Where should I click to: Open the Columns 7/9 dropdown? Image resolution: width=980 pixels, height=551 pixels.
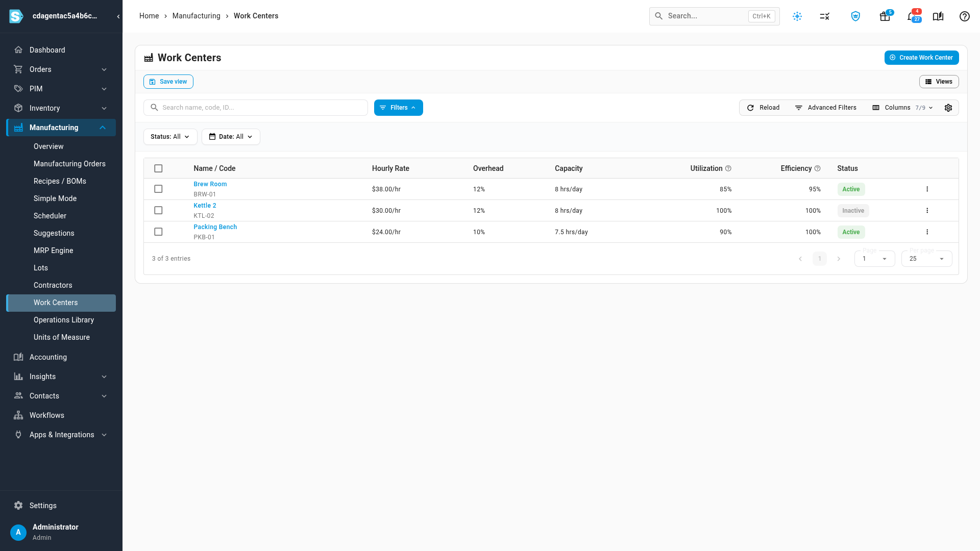(x=903, y=108)
